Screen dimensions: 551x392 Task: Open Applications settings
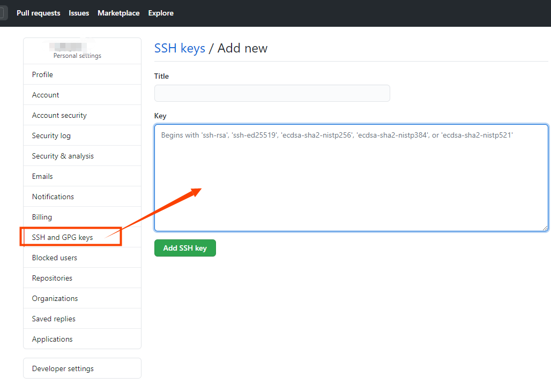(82, 339)
